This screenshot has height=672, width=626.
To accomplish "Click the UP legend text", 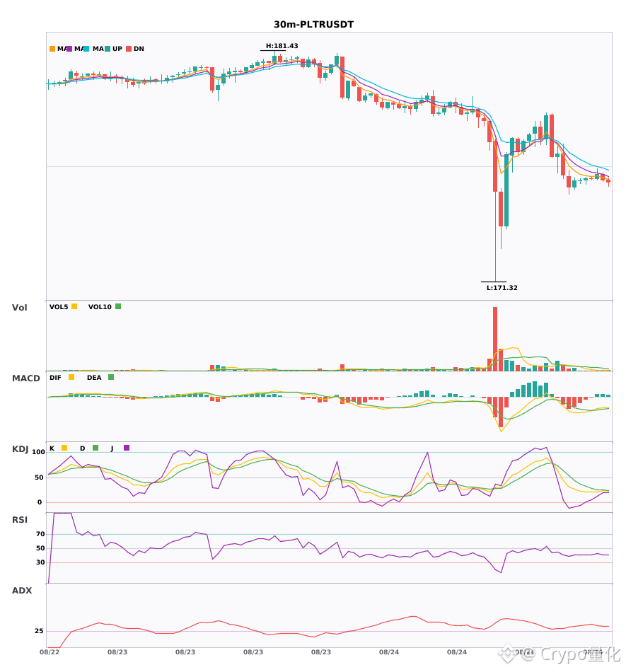I will tap(117, 49).
